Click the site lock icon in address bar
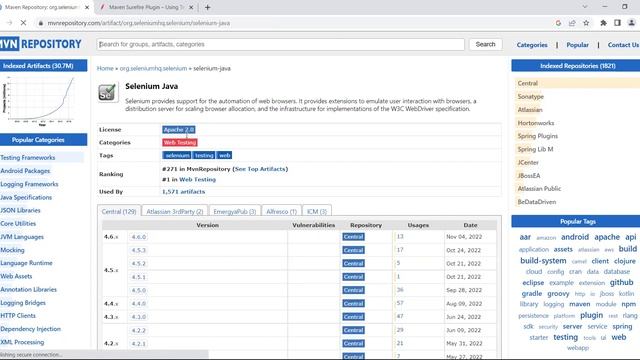The height and width of the screenshot is (360, 640). pos(40,23)
